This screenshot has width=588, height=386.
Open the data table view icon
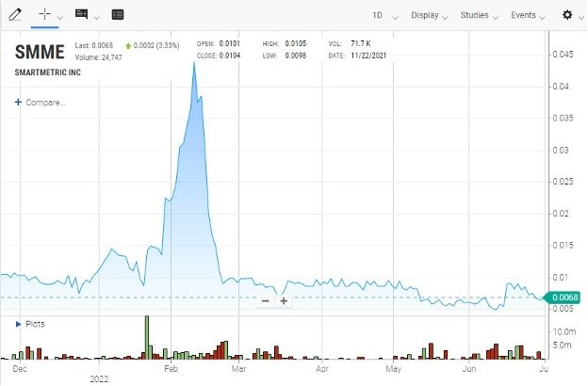coord(117,15)
